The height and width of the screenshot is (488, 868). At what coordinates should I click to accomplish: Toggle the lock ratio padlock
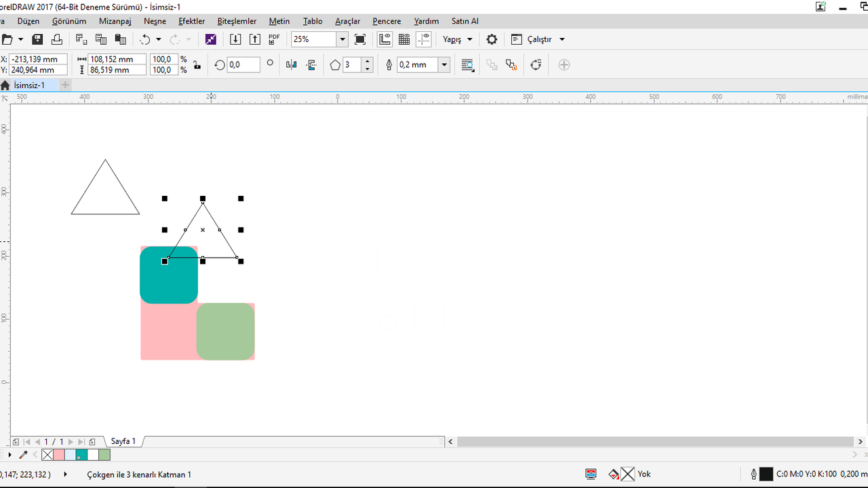click(x=197, y=65)
